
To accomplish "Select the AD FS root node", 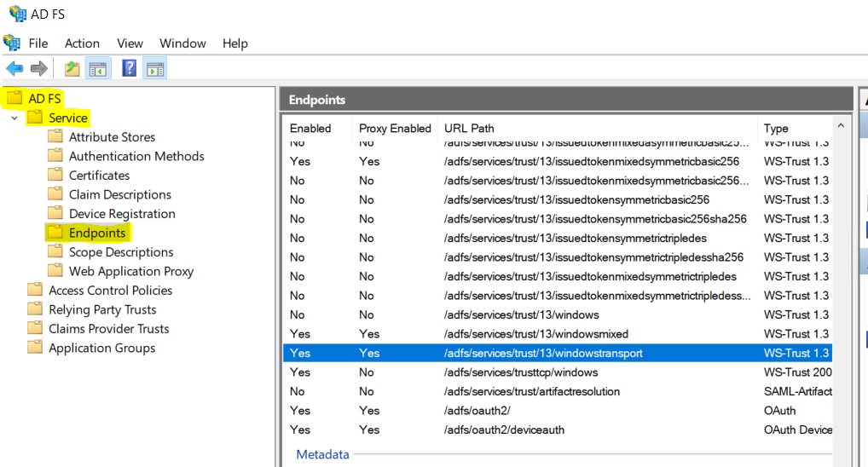I will pos(44,99).
